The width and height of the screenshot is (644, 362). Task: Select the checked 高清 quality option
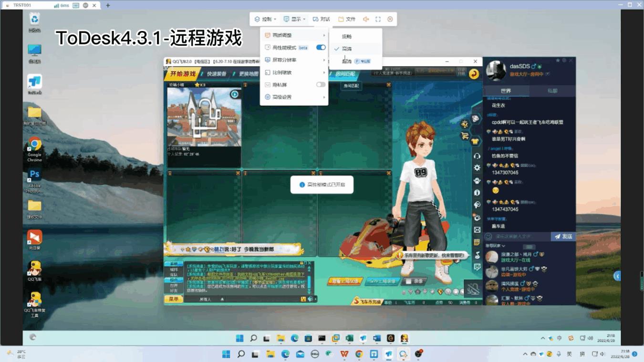(x=355, y=49)
